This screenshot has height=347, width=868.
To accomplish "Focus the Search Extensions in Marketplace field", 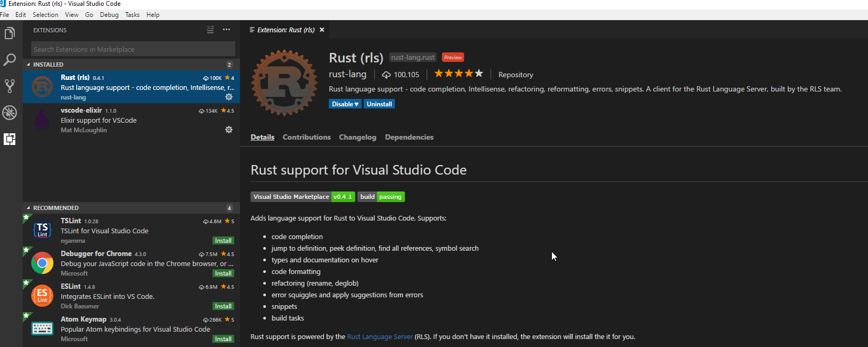I will (133, 49).
